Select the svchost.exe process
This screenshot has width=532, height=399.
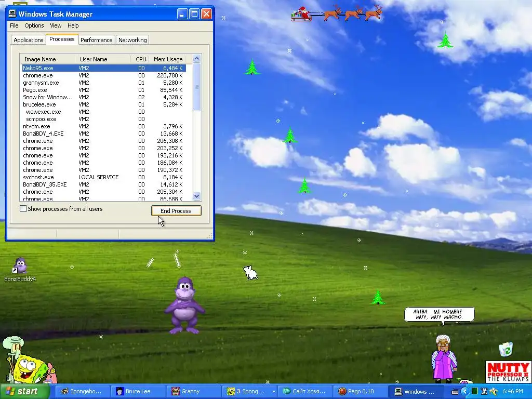point(104,177)
